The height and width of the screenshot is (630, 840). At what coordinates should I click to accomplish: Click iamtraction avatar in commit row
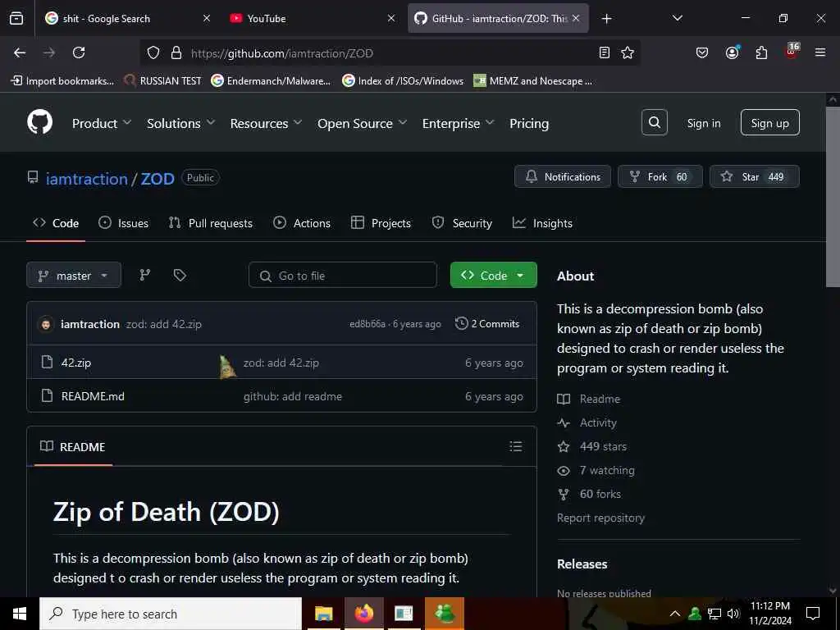(46, 324)
